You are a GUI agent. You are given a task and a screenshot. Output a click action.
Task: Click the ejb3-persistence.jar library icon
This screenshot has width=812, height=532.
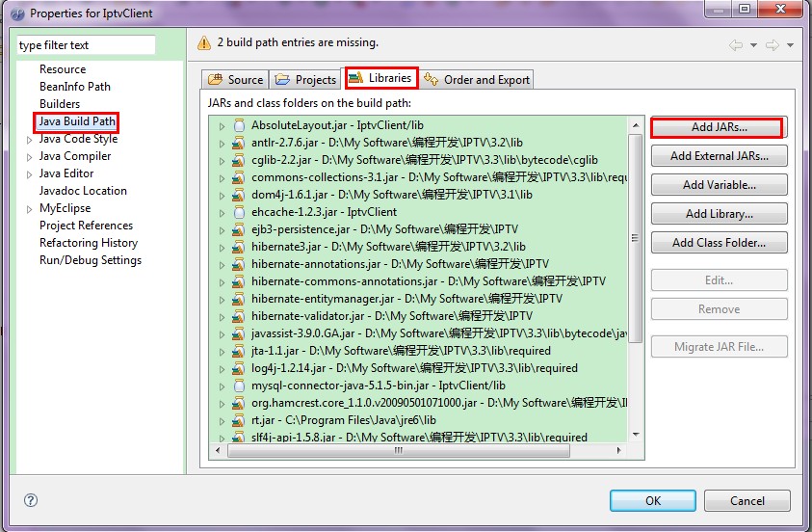[239, 229]
